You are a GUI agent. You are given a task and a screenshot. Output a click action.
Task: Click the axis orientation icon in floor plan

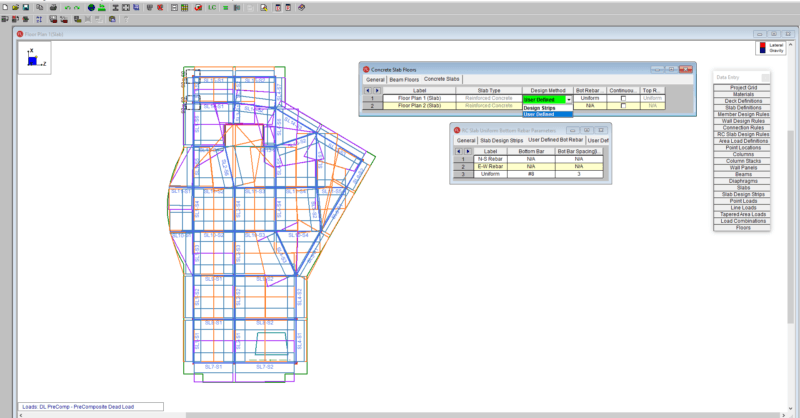pyautogui.click(x=31, y=59)
